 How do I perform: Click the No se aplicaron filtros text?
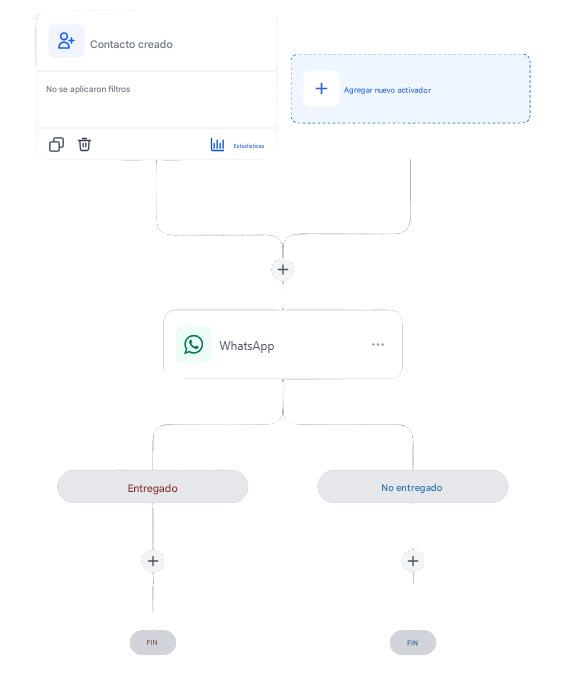click(88, 89)
